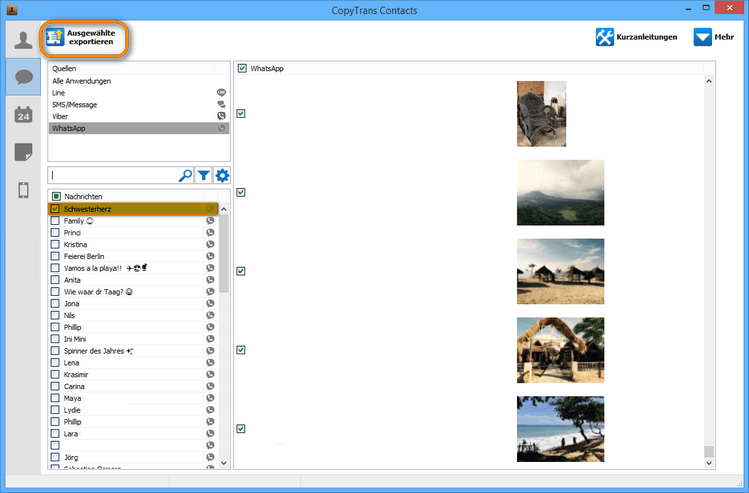Select SMS/iMessage source
The height and width of the screenshot is (493, 749).
139,105
